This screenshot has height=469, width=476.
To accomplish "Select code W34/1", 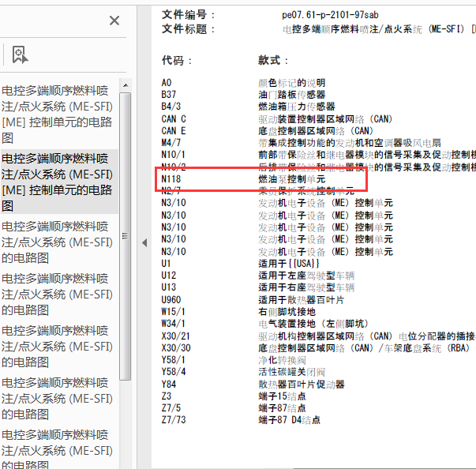I will coord(173,324).
